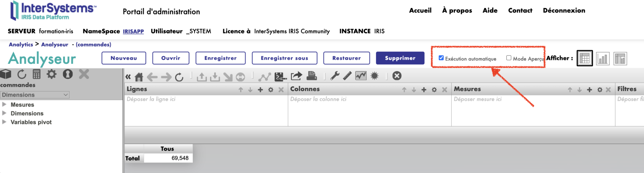Viewport: 644px width, 173px height.
Task: Go to Accueil in the top menu
Action: 420,10
